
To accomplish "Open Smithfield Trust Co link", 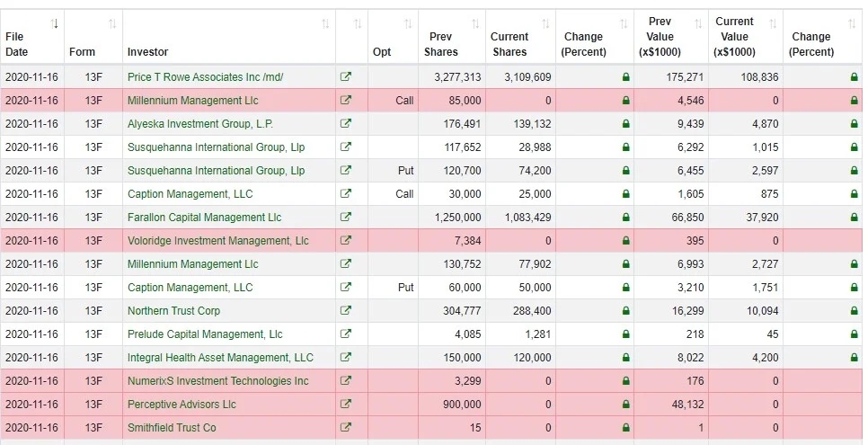I will [x=172, y=427].
